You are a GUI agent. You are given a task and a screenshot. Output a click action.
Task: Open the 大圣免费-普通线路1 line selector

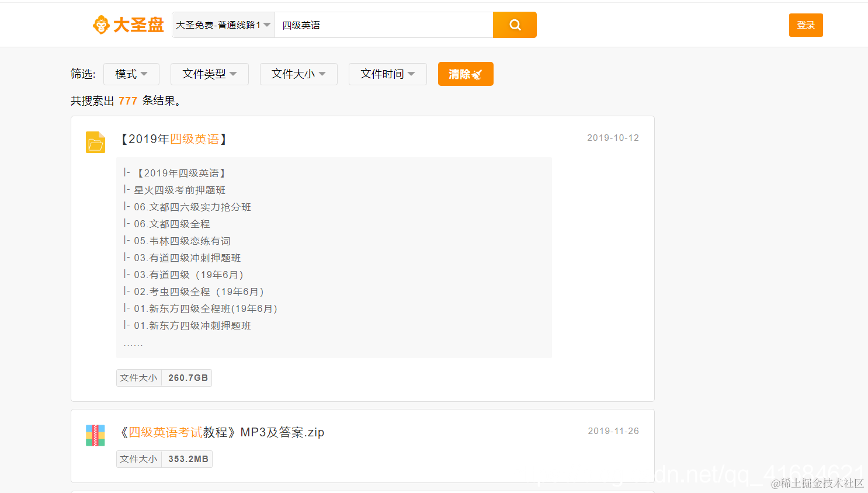click(223, 25)
